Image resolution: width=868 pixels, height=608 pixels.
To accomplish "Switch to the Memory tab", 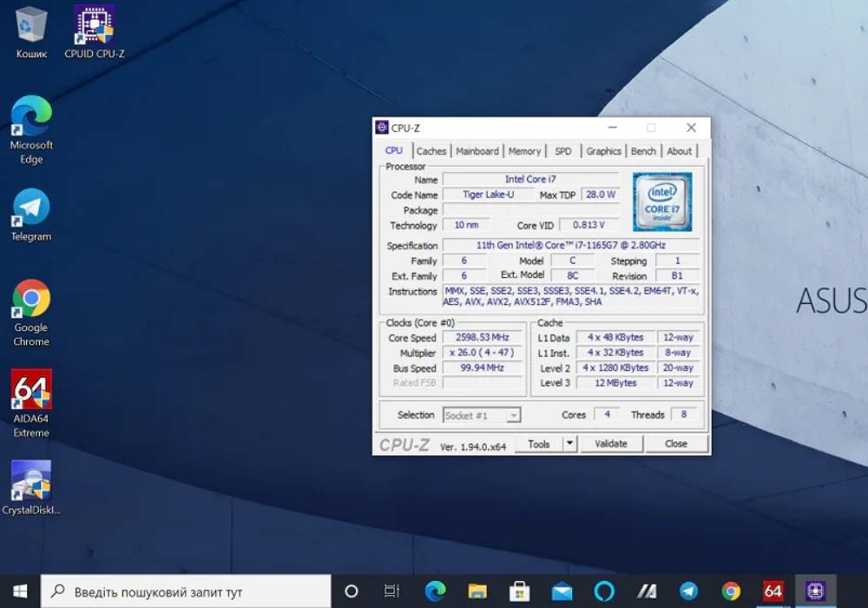I will click(524, 151).
